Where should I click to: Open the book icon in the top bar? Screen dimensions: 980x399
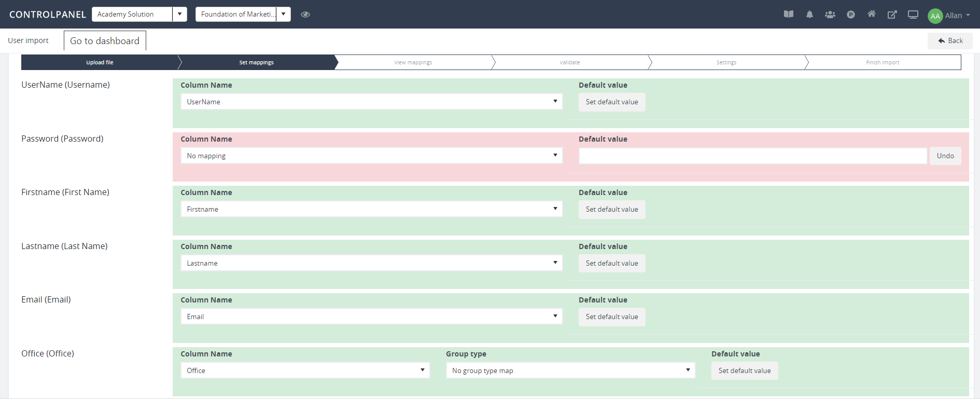coord(789,15)
